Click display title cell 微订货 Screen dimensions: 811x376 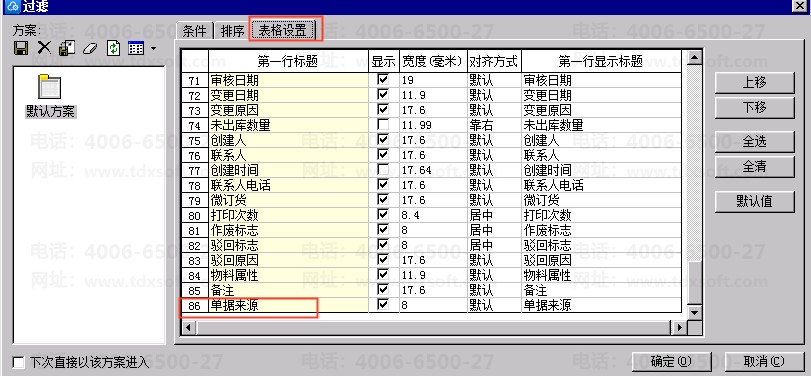coord(602,200)
